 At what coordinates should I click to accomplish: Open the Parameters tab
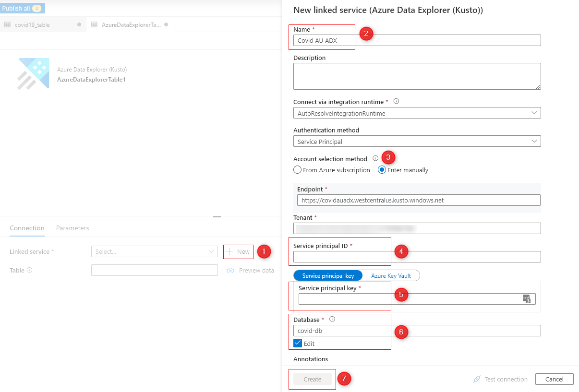coord(72,228)
